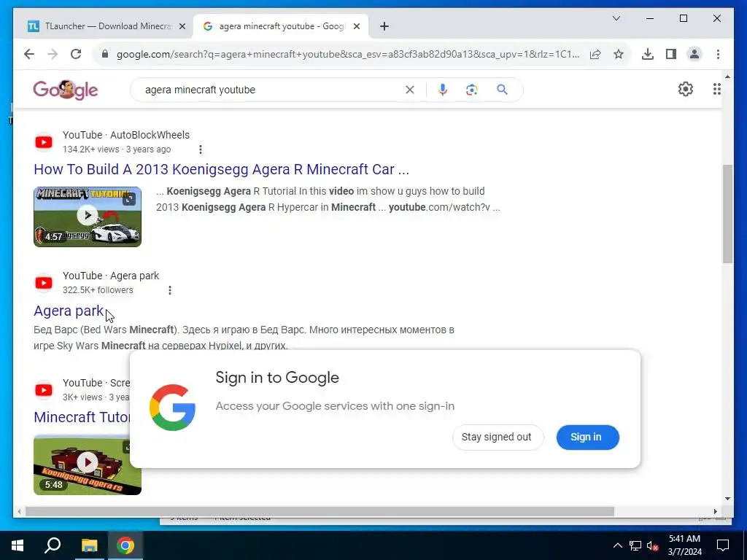Open the Windows Start menu
This screenshot has height=560, width=747.
18,545
